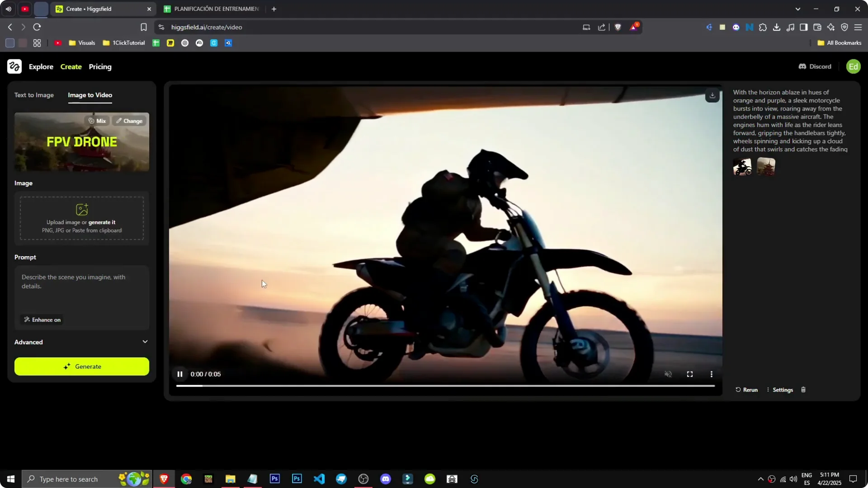Click Rerun to regenerate the video
This screenshot has width=868, height=488.
746,389
